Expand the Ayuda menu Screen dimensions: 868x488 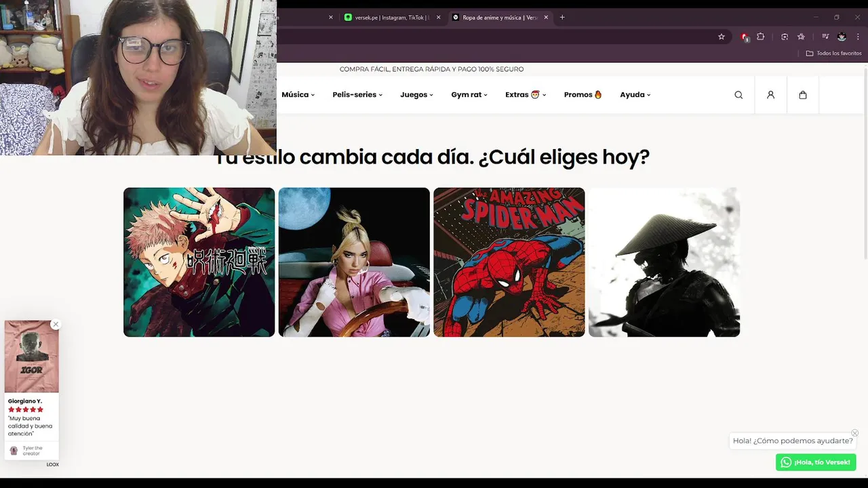pos(635,95)
